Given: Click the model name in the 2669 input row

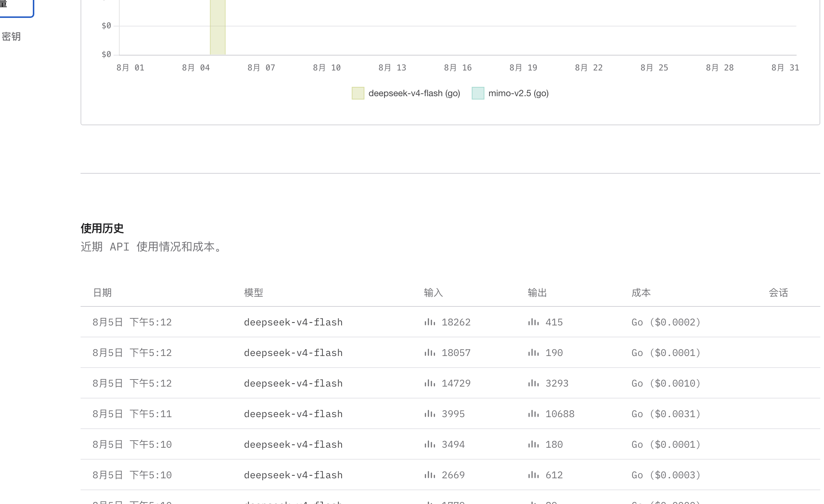Looking at the screenshot, I should [293, 475].
